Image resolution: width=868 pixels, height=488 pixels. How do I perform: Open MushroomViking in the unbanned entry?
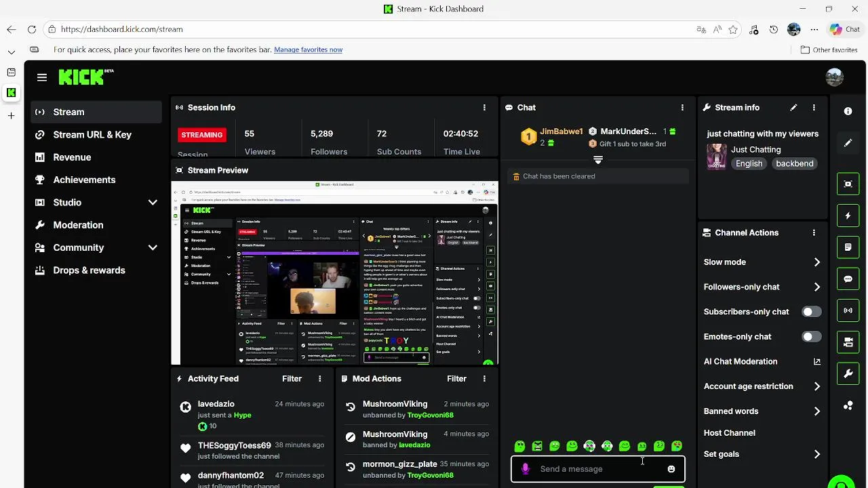(x=395, y=404)
